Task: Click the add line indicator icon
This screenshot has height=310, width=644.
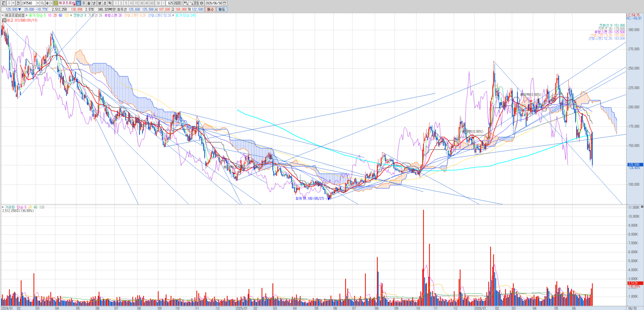Action: (191, 3)
